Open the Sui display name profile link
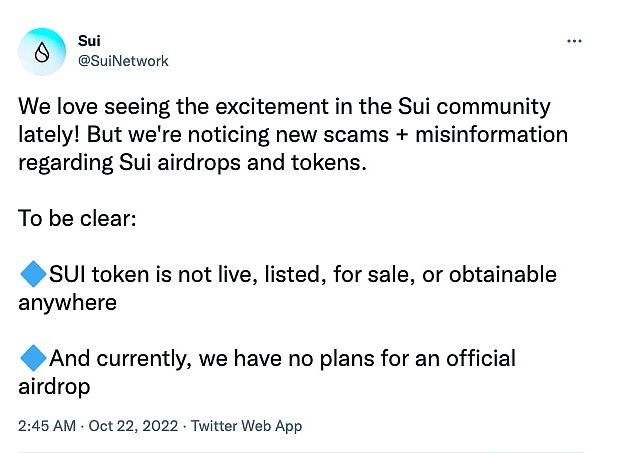This screenshot has width=624, height=453. pyautogui.click(x=89, y=41)
